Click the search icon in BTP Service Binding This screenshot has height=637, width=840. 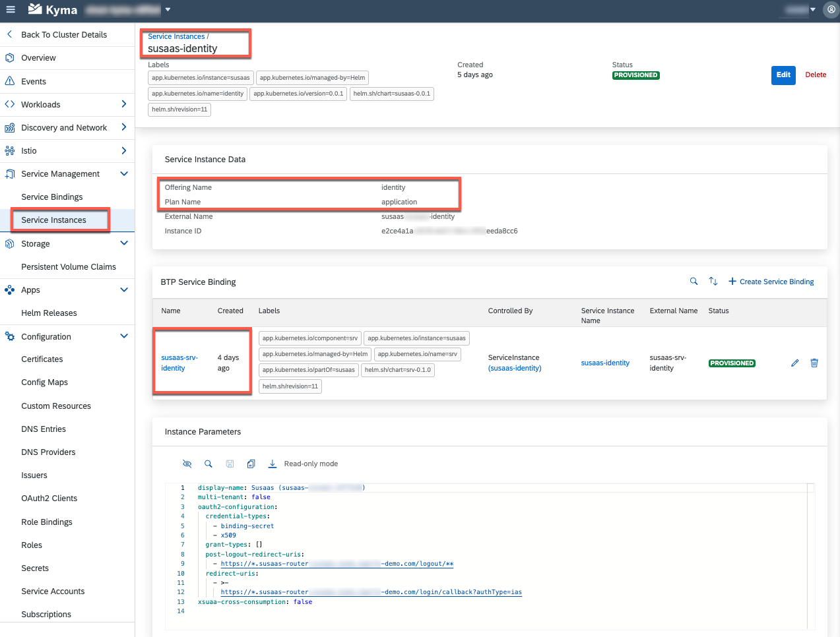694,282
